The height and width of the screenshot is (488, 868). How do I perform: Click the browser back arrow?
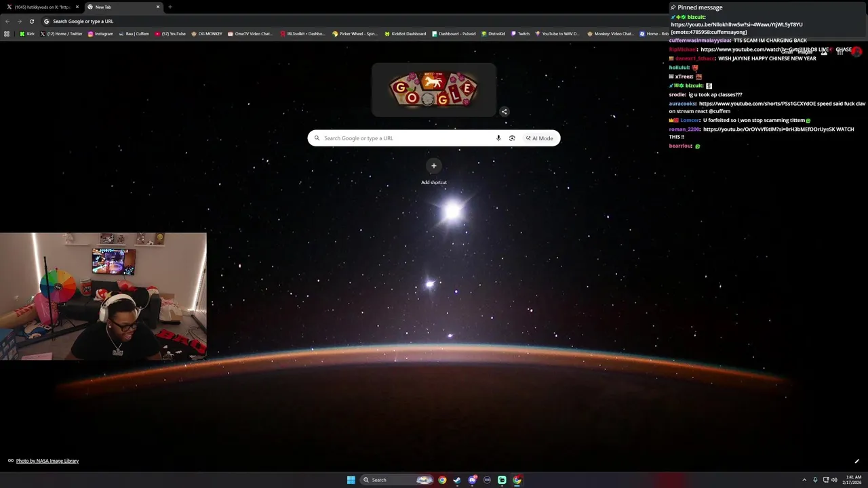(x=7, y=21)
